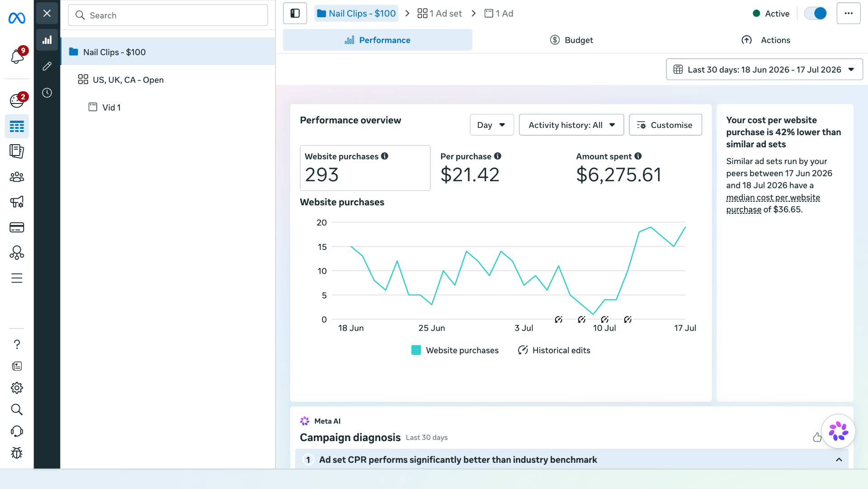Open the three-dots more options button
The height and width of the screenshot is (489, 868).
pos(849,14)
